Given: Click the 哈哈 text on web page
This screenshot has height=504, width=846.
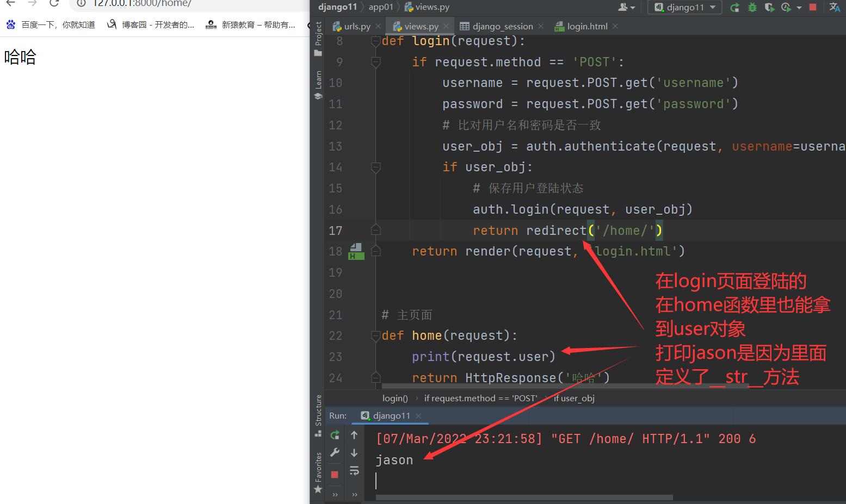Looking at the screenshot, I should coord(20,57).
